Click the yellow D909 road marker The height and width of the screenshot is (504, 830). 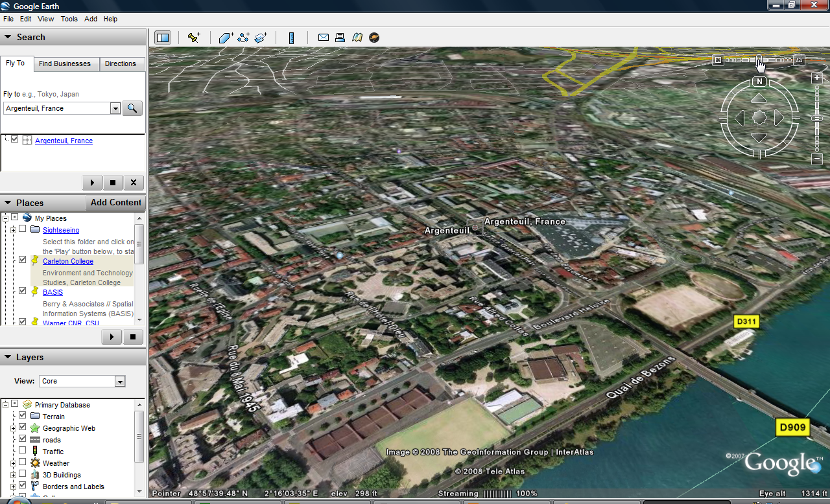click(x=792, y=428)
